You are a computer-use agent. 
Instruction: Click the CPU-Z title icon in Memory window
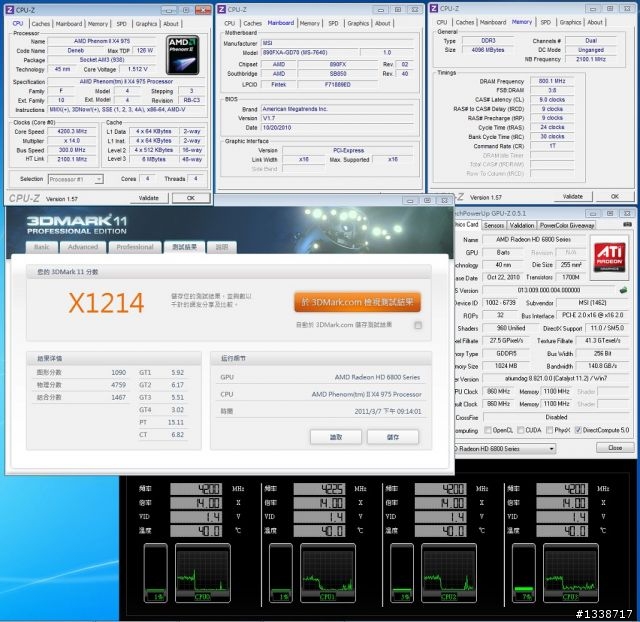(x=434, y=8)
